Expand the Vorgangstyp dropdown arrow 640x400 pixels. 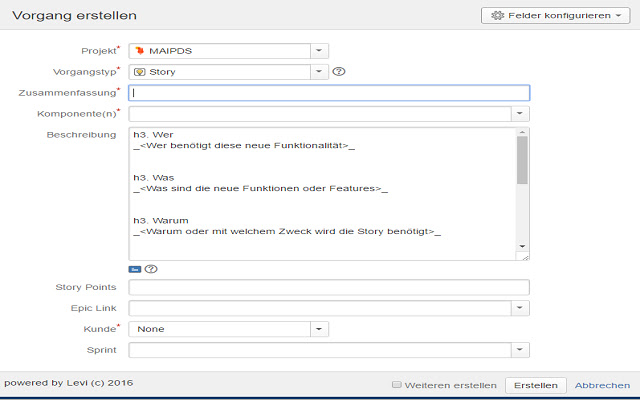319,72
